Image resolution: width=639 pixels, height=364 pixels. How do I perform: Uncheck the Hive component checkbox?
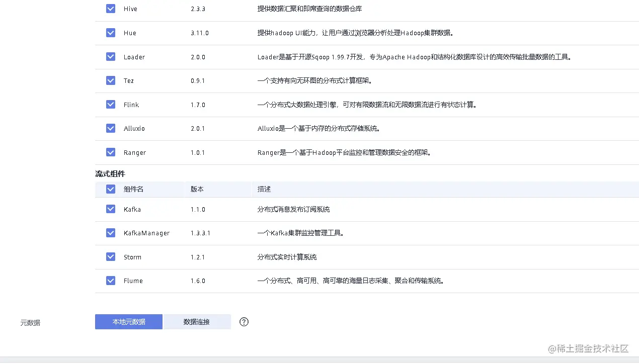(x=111, y=9)
